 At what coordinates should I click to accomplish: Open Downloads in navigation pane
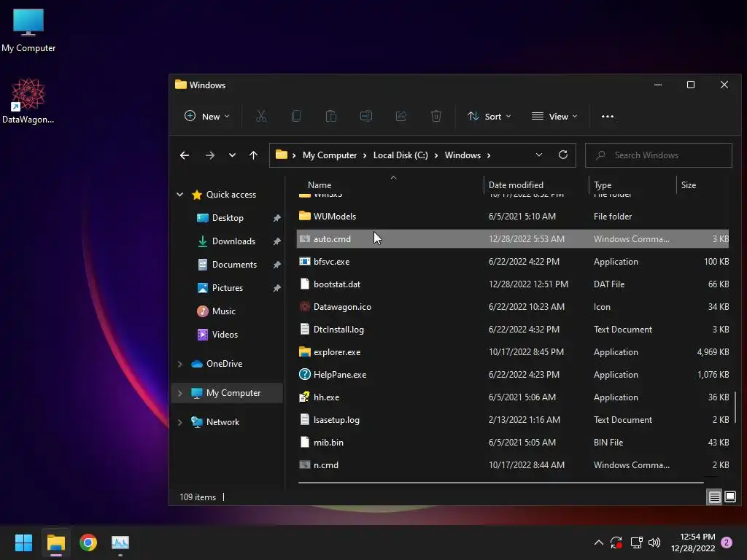click(233, 241)
